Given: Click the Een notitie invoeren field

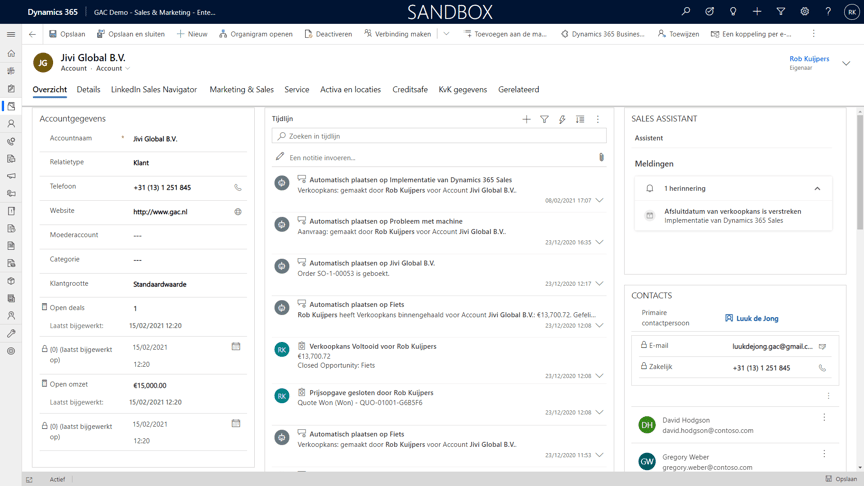Looking at the screenshot, I should tap(439, 157).
